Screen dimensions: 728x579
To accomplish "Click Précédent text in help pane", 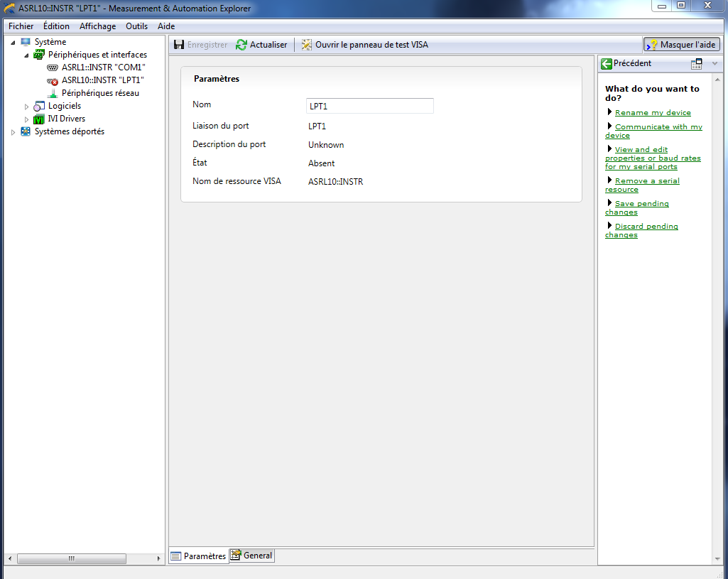I will pos(632,63).
